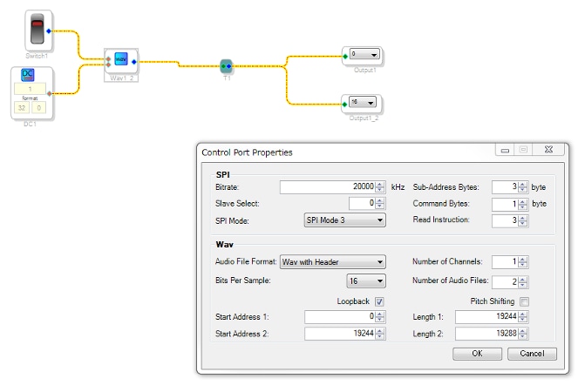Click the Control Port Properties title bar
This screenshot has width=585, height=392.
pos(347,152)
